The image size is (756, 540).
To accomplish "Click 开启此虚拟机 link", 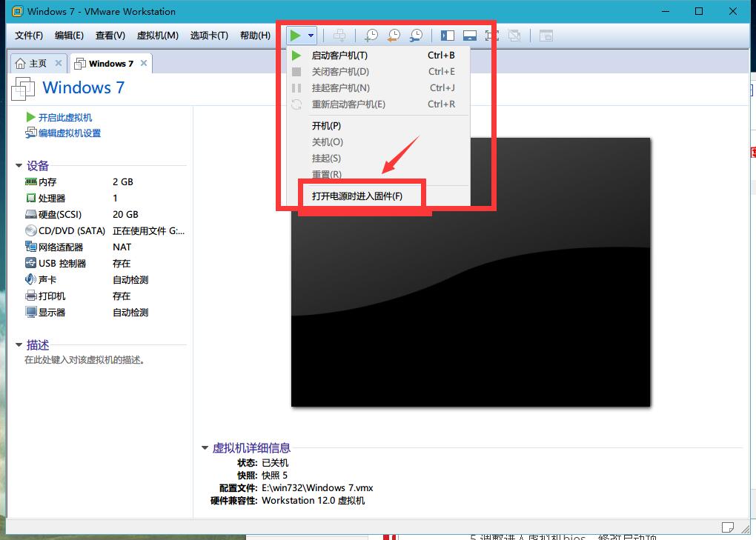I will pos(65,118).
